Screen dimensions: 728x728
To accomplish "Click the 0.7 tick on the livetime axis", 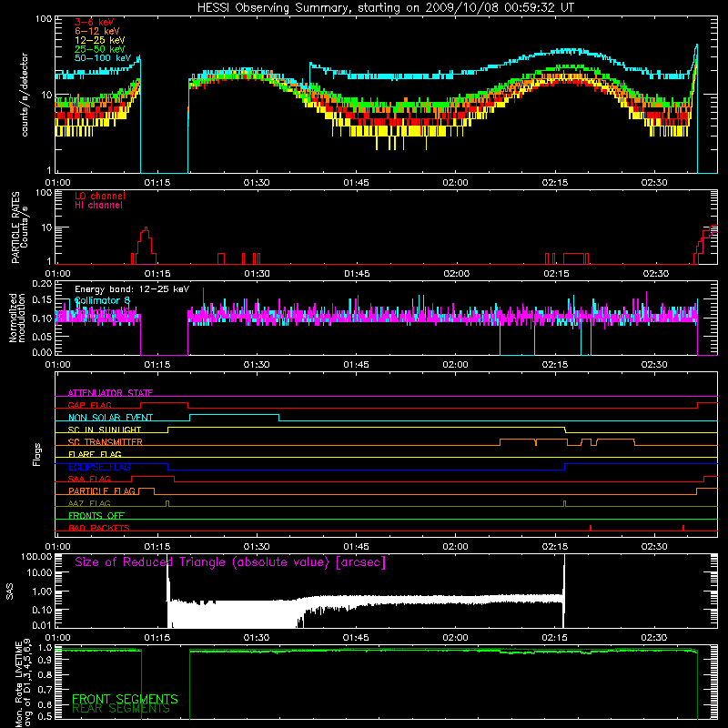I will [45, 690].
